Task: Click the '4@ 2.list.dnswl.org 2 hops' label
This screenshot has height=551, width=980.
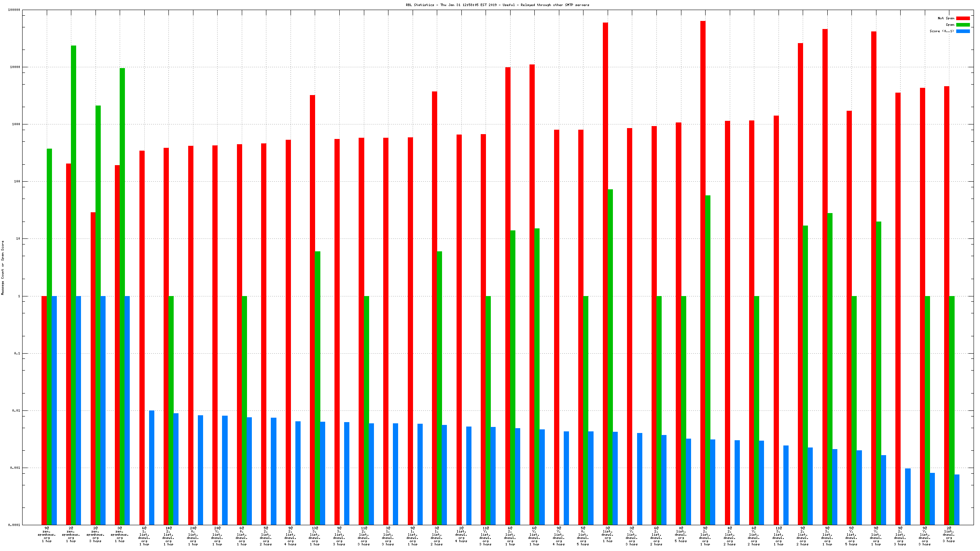Action: (729, 536)
